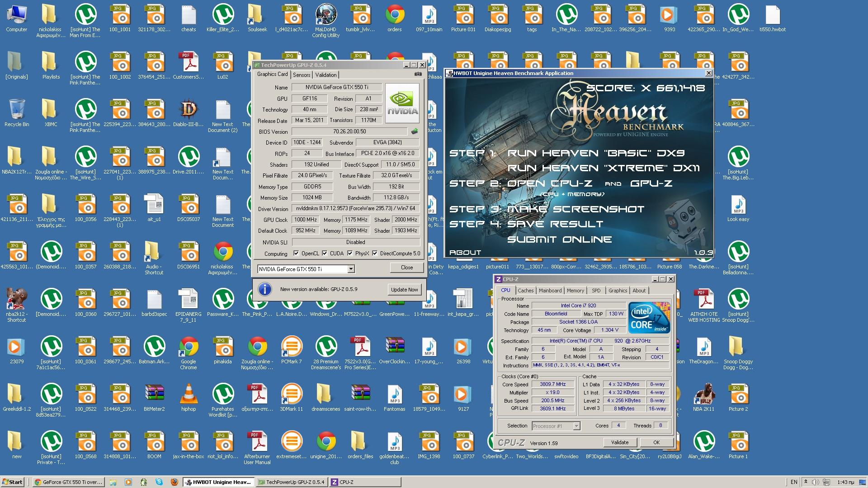Open the Caches tab in CPU-Z

(x=526, y=291)
